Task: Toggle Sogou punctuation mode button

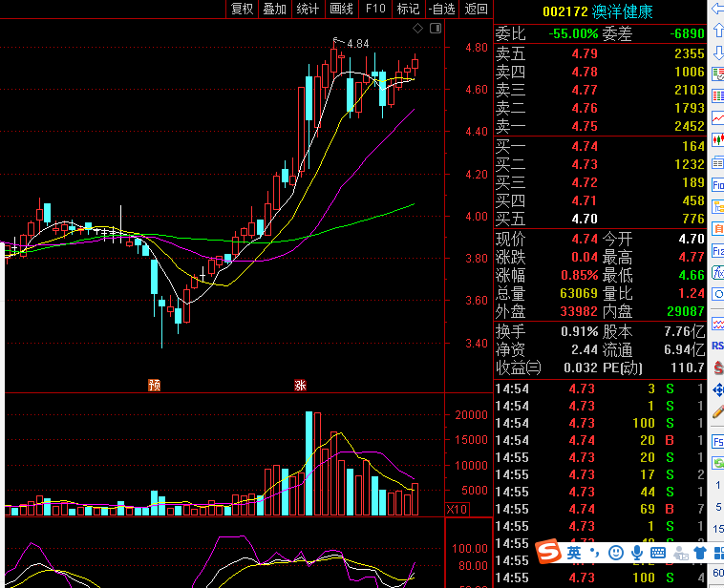Action: click(x=595, y=553)
